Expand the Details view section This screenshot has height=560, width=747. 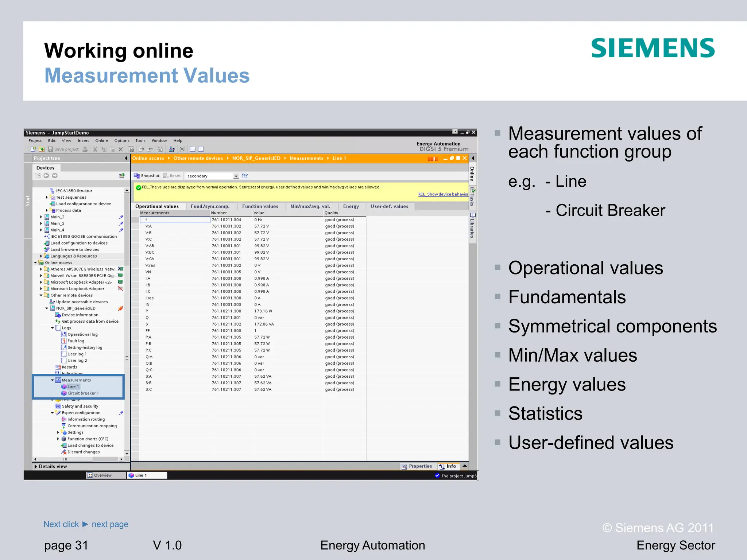pos(36,467)
